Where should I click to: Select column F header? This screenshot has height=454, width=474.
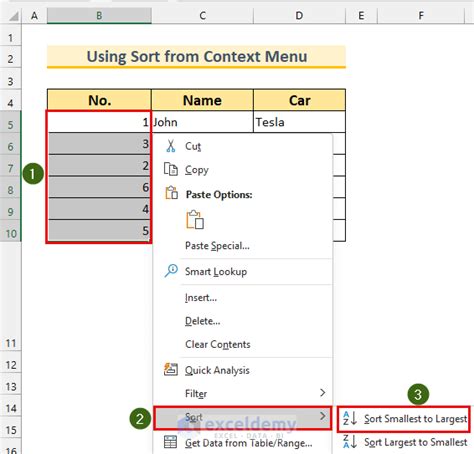point(421,16)
